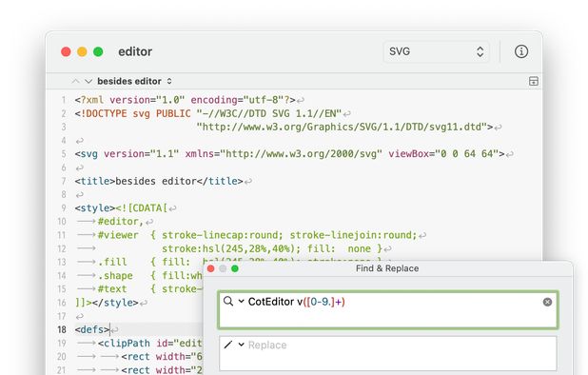Click line number 18 in gutter
Screen dimensions: 588x375
point(62,329)
